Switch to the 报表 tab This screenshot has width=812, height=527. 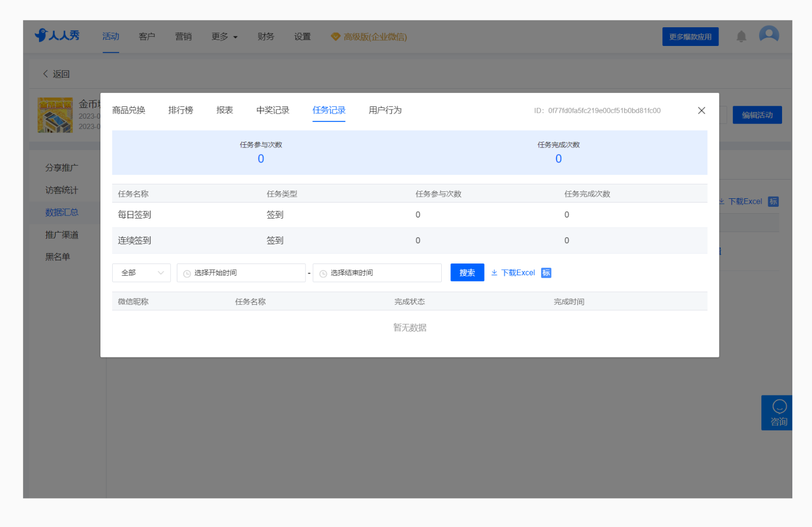click(225, 110)
